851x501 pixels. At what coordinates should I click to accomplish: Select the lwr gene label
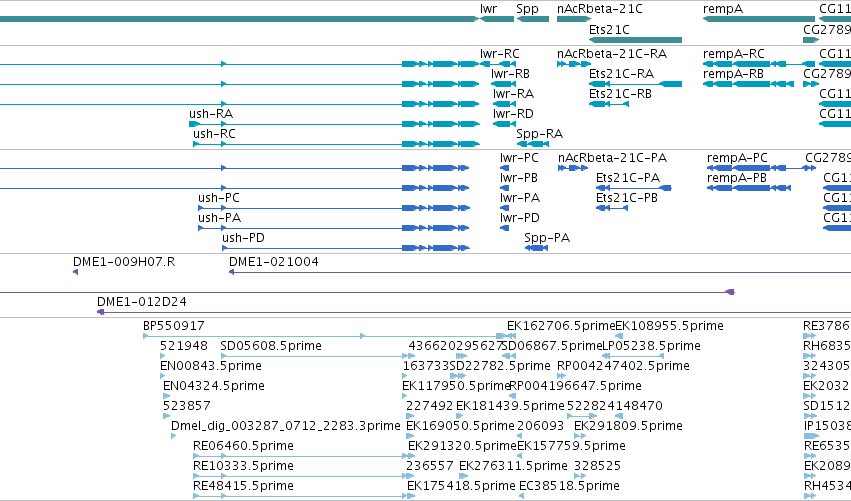tap(488, 9)
